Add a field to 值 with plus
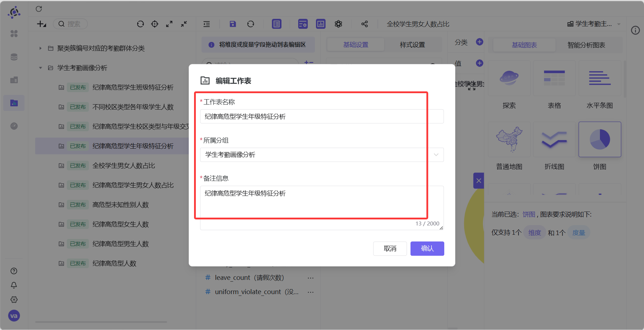The height and width of the screenshot is (330, 644). pyautogui.click(x=479, y=63)
